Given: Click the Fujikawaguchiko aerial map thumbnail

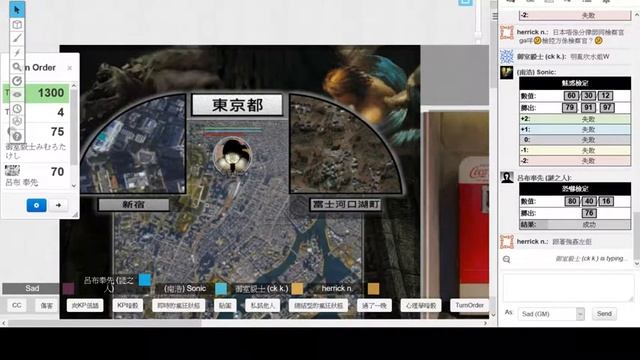Looking at the screenshot, I should [345, 144].
